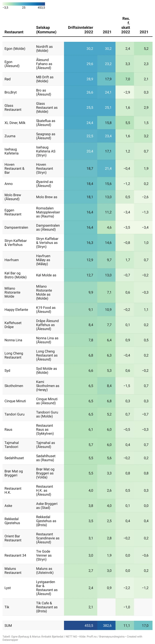Screen dimensions: 155x644
Task: Select the Egon (Molde) restaurant cell
Action: click(15, 49)
